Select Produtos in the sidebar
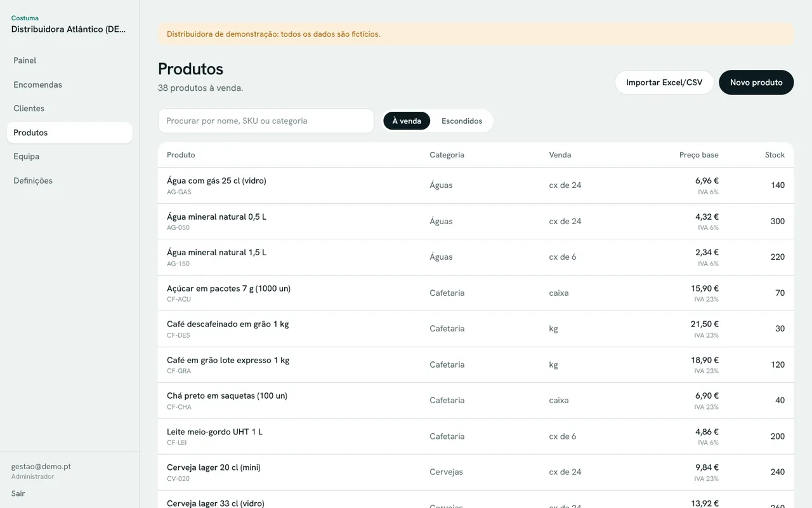 (x=70, y=133)
